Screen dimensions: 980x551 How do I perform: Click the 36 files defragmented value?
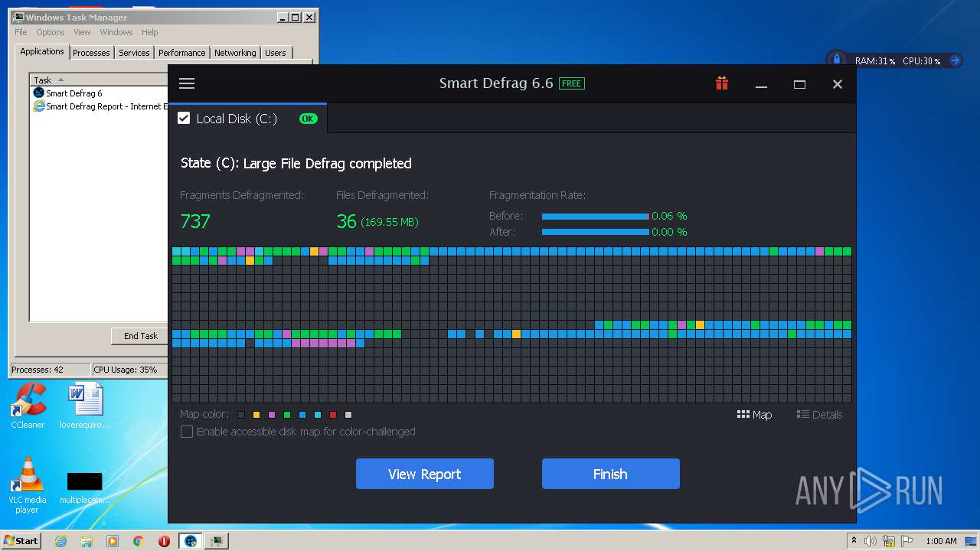click(347, 221)
